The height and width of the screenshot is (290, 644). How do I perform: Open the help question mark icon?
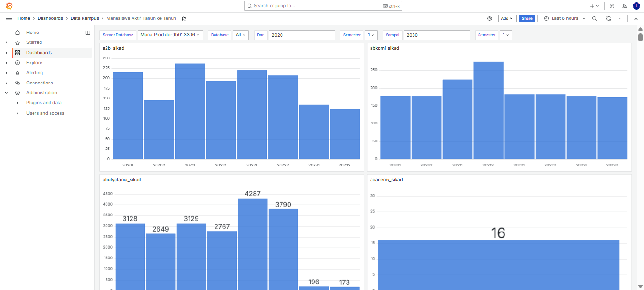[612, 6]
